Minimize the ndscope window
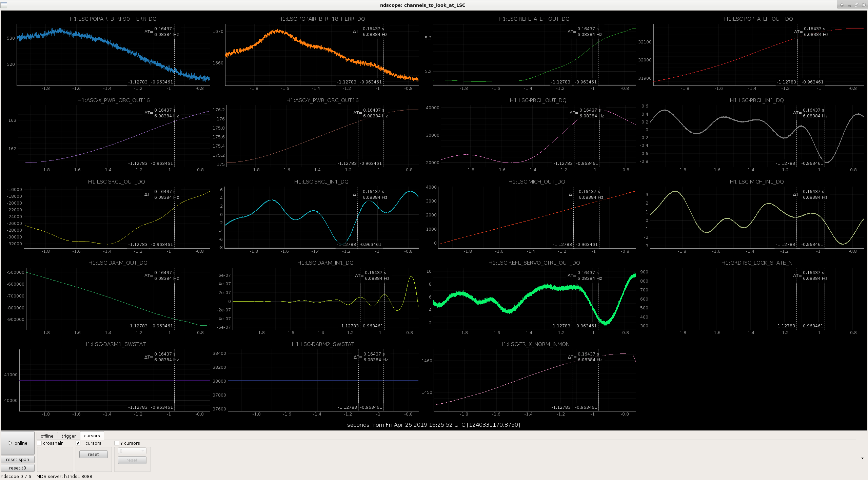The width and height of the screenshot is (868, 480). pyautogui.click(x=849, y=5)
